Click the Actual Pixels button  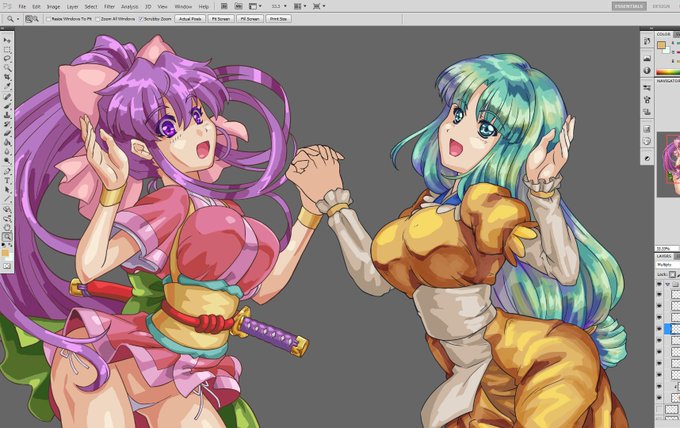tap(190, 19)
